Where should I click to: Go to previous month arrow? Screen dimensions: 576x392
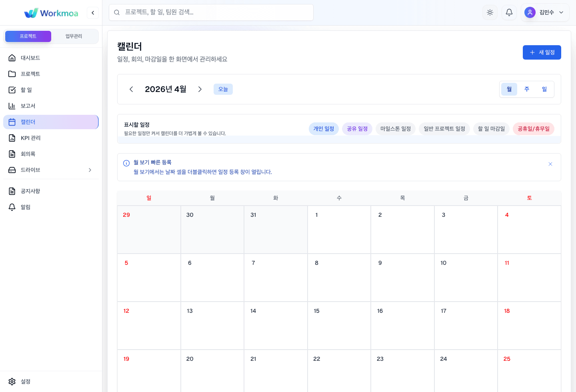coord(131,89)
